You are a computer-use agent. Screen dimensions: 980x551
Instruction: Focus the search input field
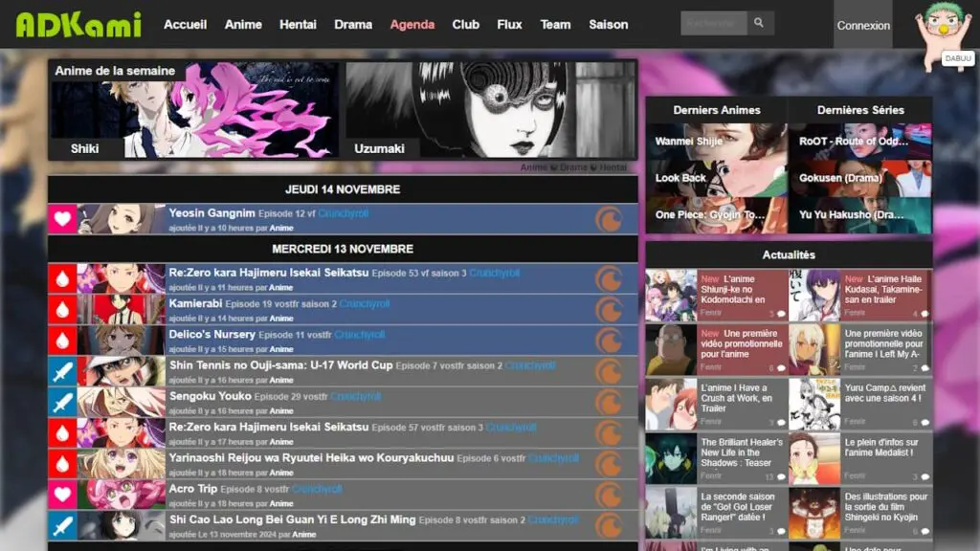[x=714, y=23]
